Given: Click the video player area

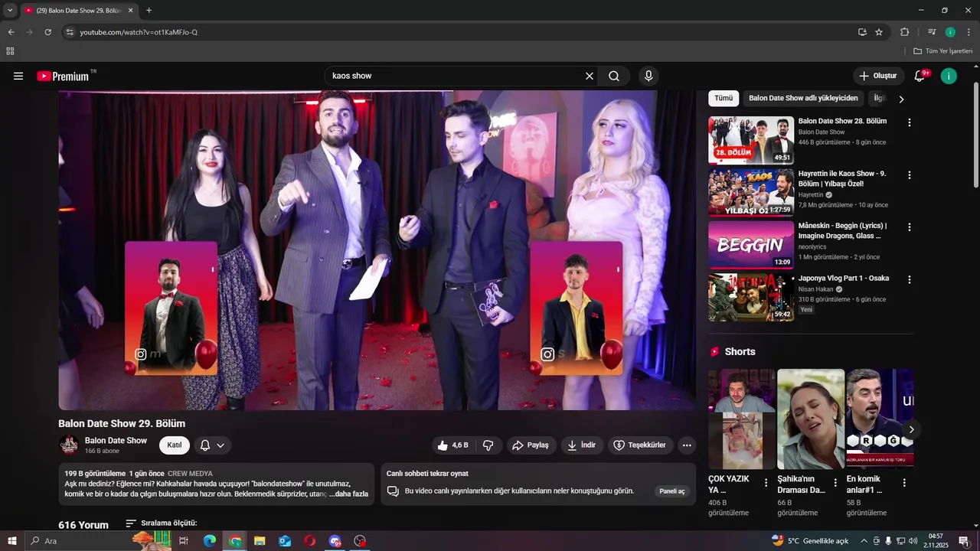Looking at the screenshot, I should [x=377, y=250].
